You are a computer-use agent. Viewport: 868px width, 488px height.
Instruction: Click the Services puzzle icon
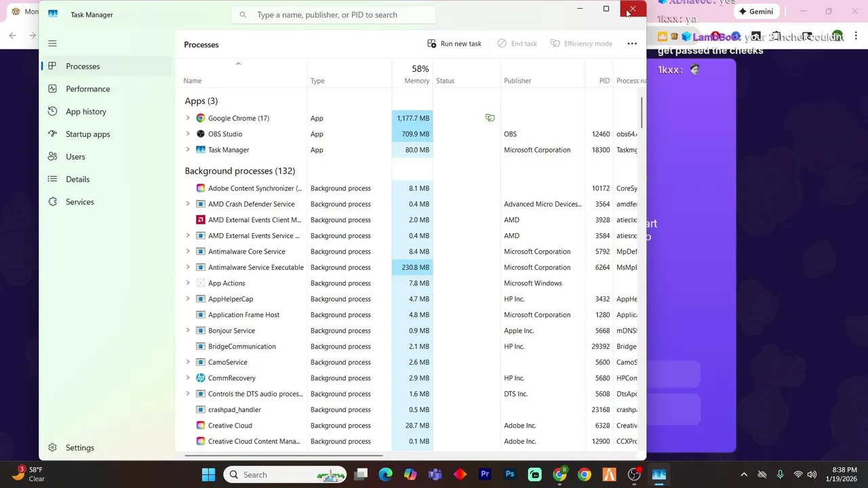[52, 201]
